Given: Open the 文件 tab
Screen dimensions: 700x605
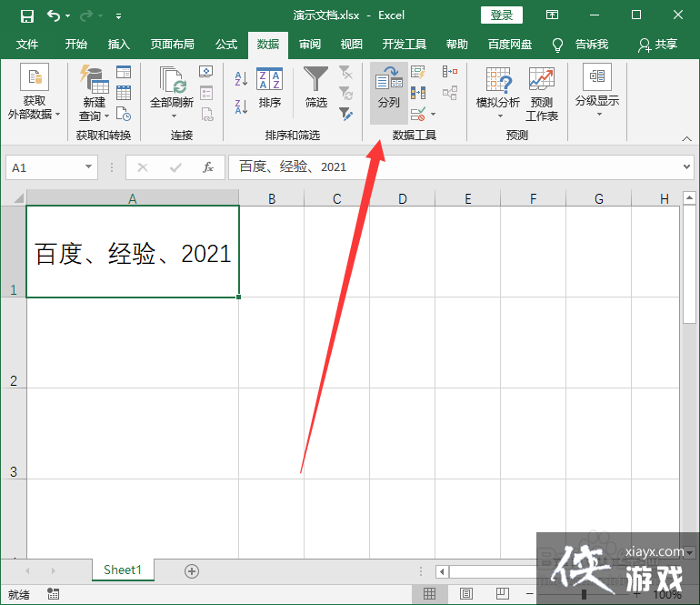Looking at the screenshot, I should point(27,45).
